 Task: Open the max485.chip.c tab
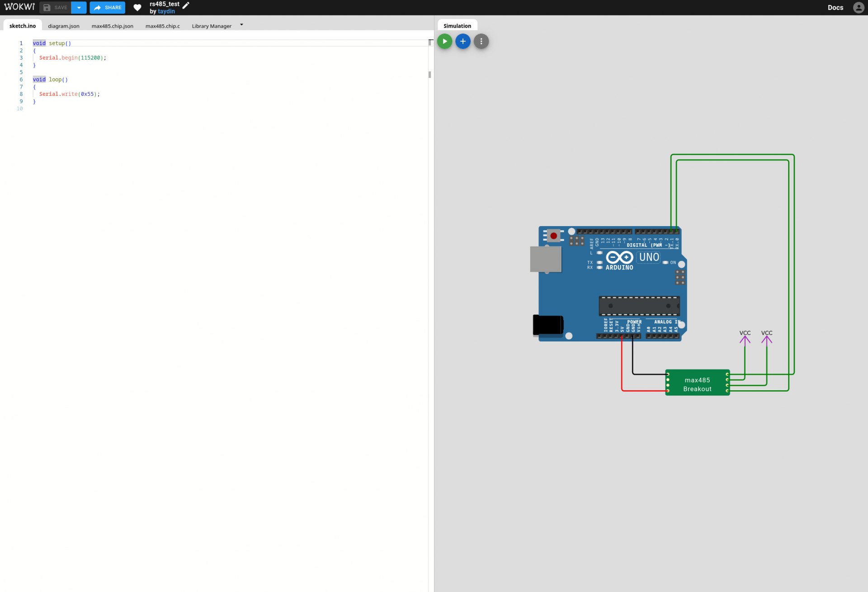click(162, 26)
